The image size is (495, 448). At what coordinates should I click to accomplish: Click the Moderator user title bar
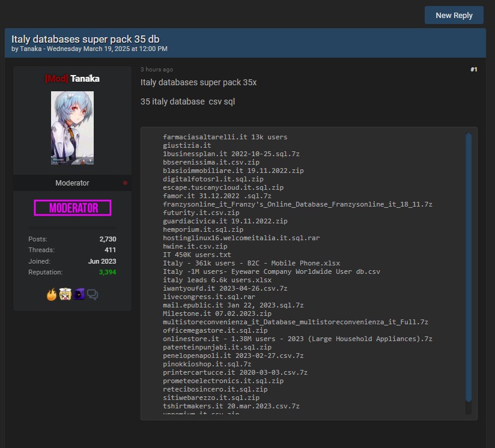tap(72, 183)
